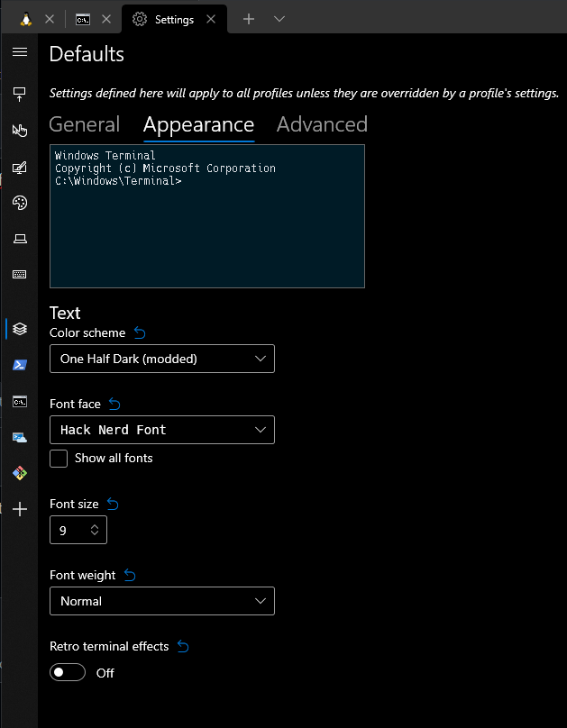Open Rendering settings in the sidebar
The width and height of the screenshot is (567, 728).
[19, 239]
